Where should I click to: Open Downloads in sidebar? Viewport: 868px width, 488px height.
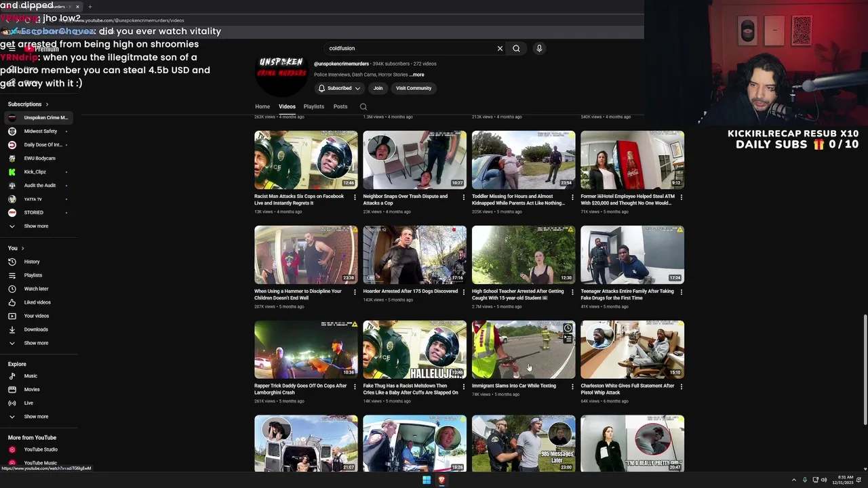[39, 329]
